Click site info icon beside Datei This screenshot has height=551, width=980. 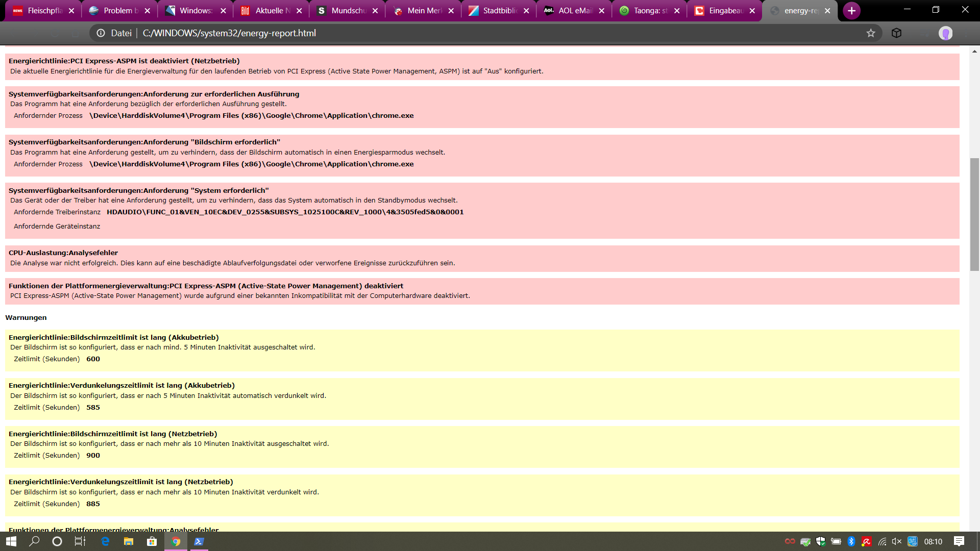point(101,33)
